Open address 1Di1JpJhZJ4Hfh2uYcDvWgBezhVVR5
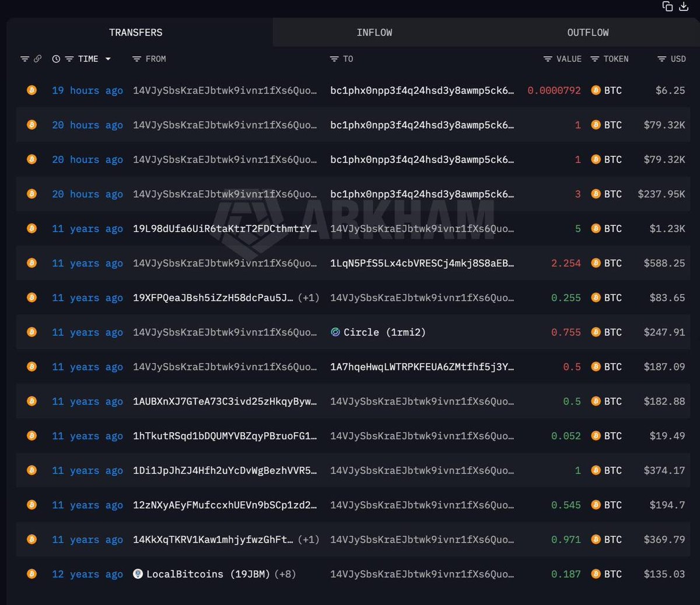 pos(225,470)
